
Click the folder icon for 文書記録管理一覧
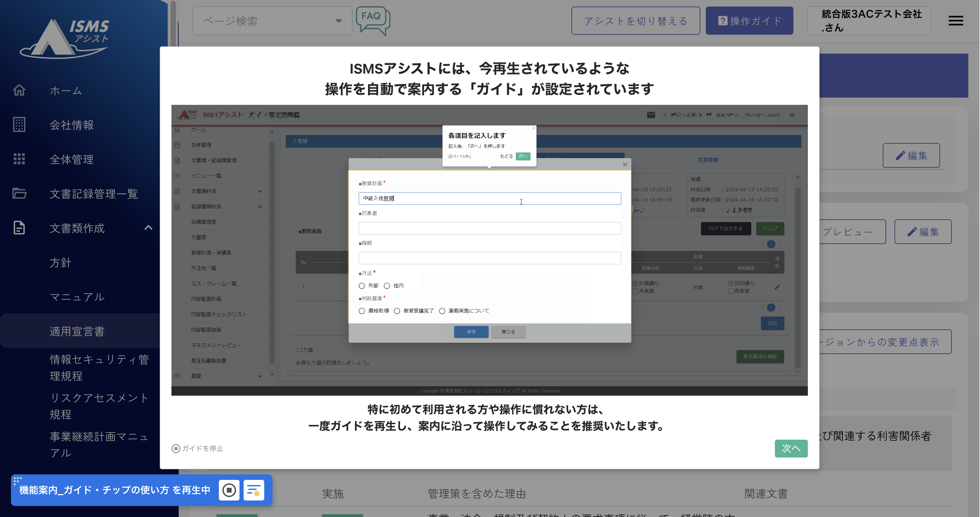(19, 194)
